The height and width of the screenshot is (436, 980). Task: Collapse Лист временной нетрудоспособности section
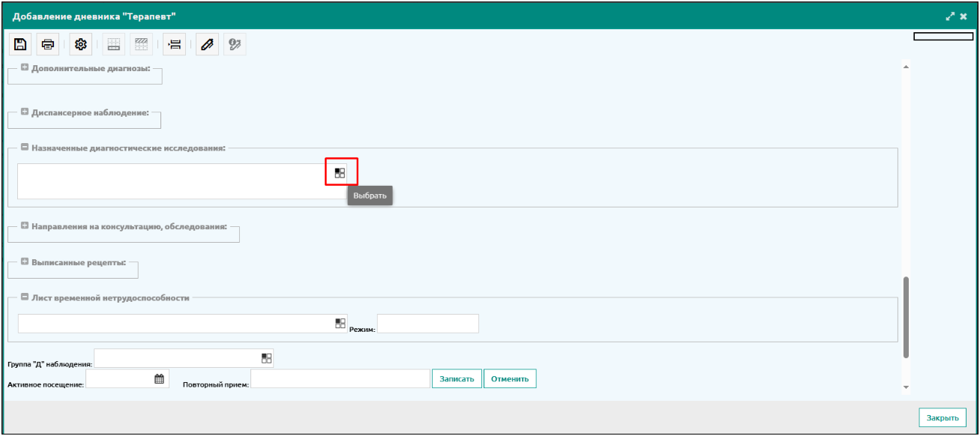(25, 297)
